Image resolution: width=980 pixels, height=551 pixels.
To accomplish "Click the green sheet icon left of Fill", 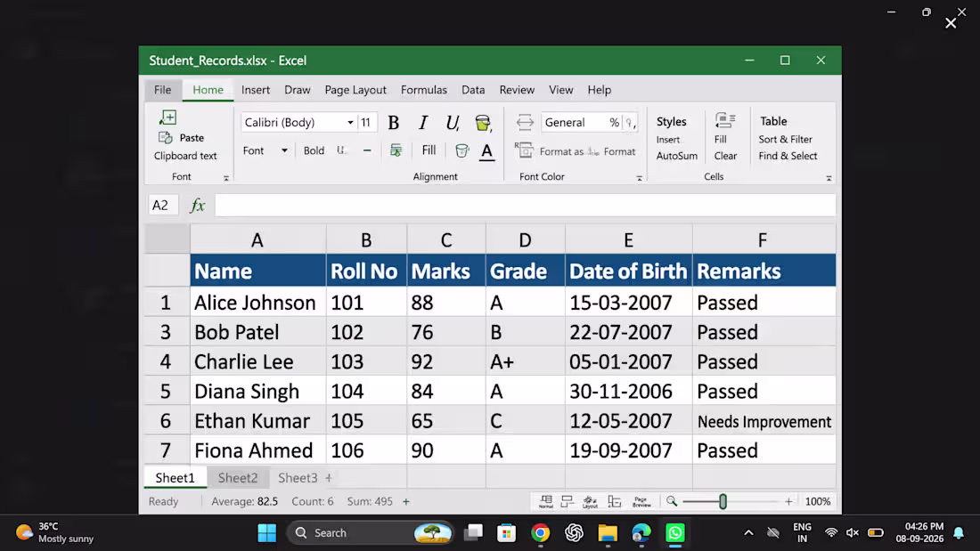I will [x=396, y=150].
